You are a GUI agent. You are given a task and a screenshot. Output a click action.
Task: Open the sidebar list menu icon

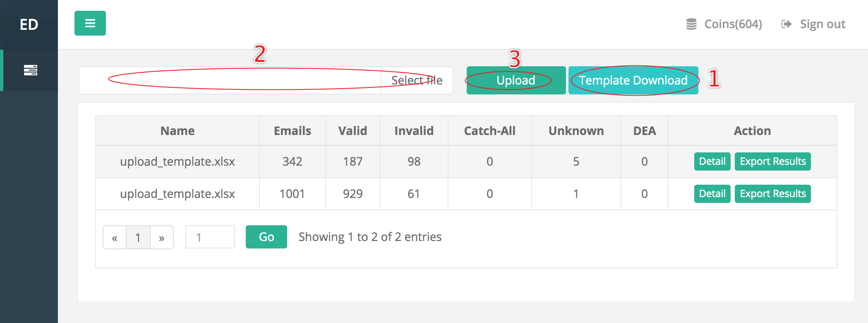point(30,70)
